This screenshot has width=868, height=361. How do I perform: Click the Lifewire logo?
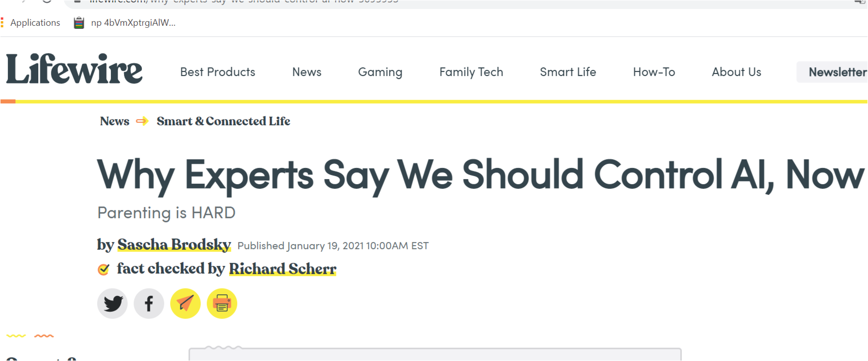(x=74, y=69)
